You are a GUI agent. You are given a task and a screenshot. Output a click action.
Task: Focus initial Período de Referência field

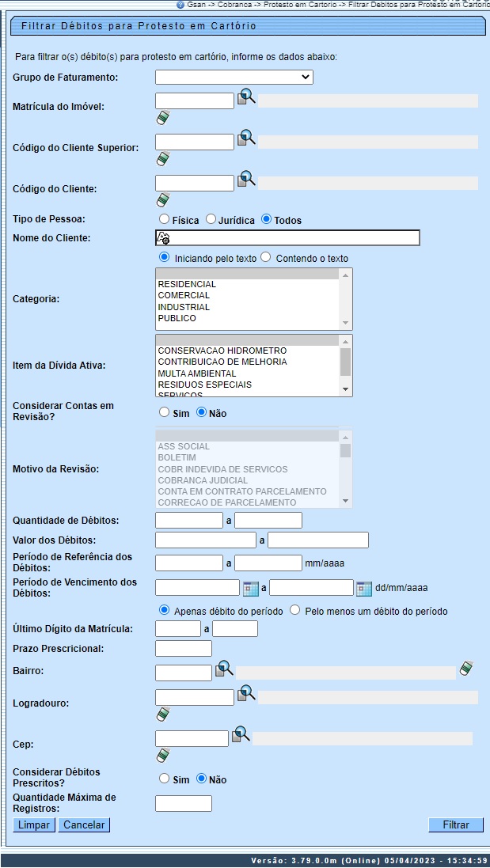[189, 563]
